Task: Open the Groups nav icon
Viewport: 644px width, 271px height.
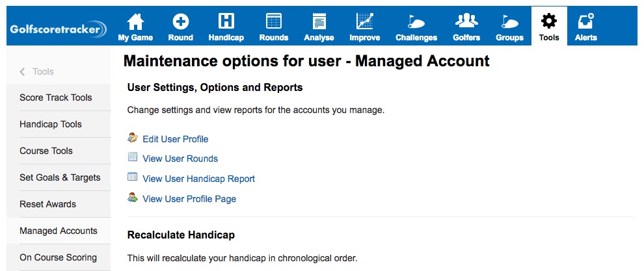Action: coord(509,22)
